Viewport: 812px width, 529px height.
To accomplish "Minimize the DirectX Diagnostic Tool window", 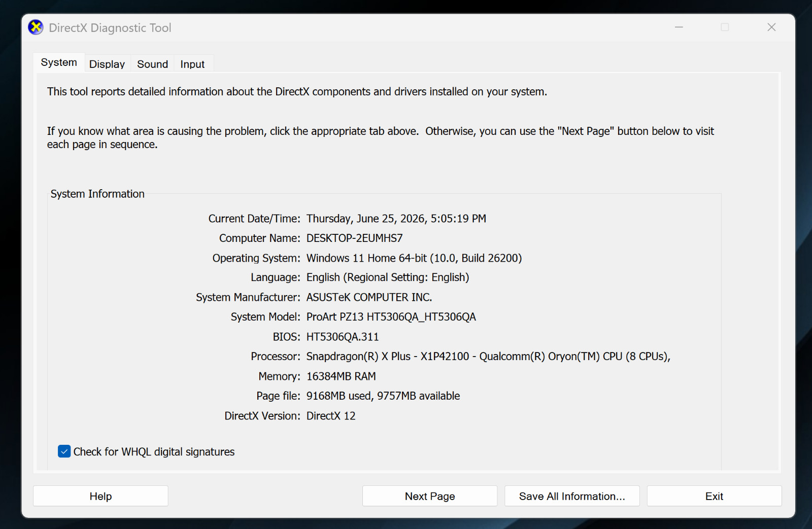I will [679, 27].
